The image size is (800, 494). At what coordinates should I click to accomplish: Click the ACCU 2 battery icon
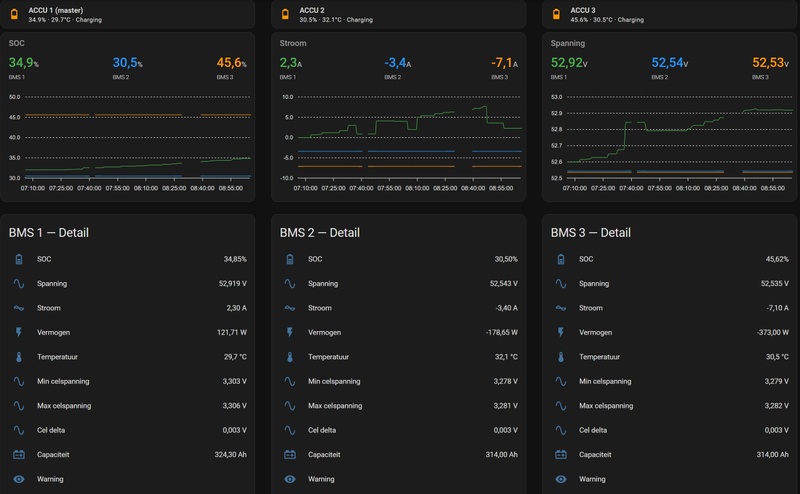pos(285,14)
